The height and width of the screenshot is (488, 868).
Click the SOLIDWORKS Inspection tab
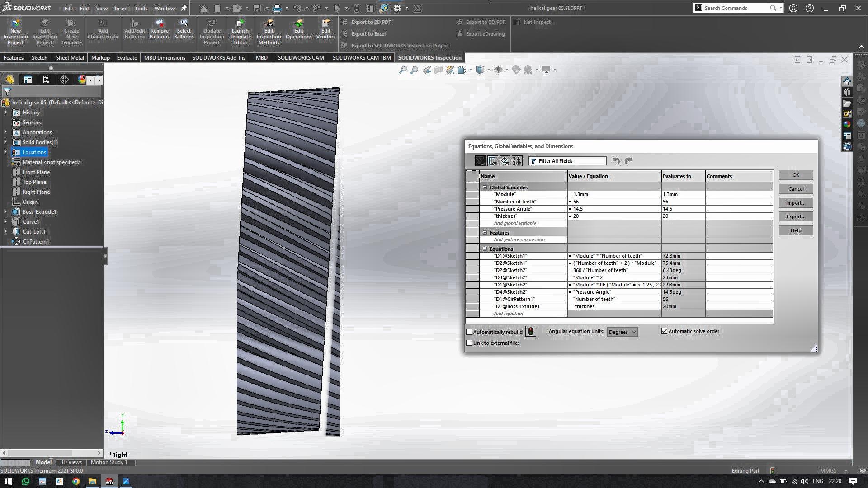[x=429, y=57]
